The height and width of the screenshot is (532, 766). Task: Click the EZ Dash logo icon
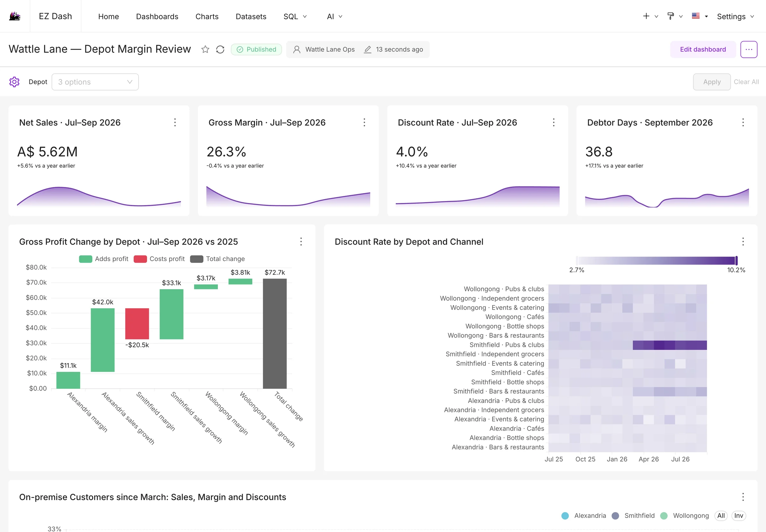(15, 16)
